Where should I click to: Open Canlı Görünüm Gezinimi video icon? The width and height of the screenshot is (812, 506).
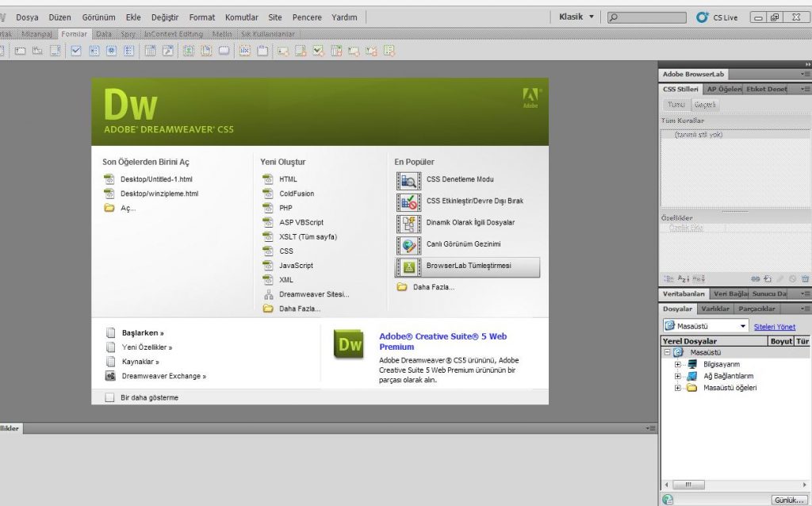[409, 245]
